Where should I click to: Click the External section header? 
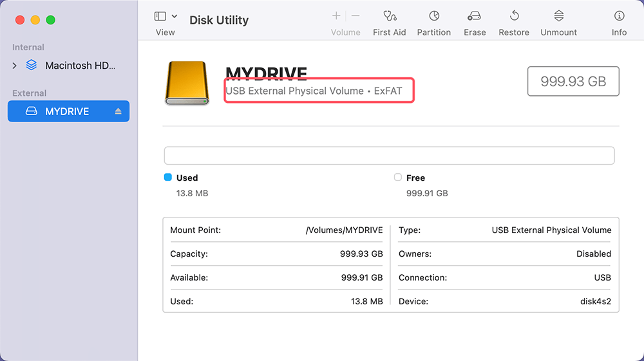[29, 93]
